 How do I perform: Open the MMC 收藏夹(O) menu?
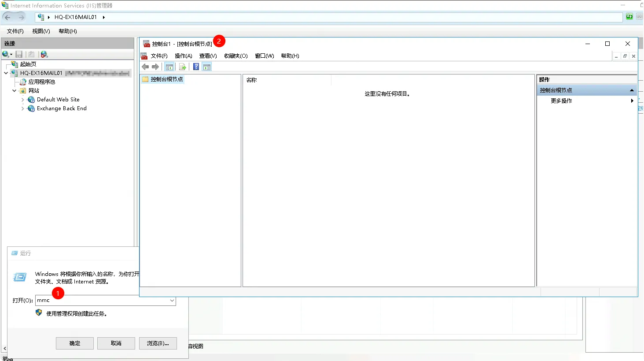tap(236, 56)
